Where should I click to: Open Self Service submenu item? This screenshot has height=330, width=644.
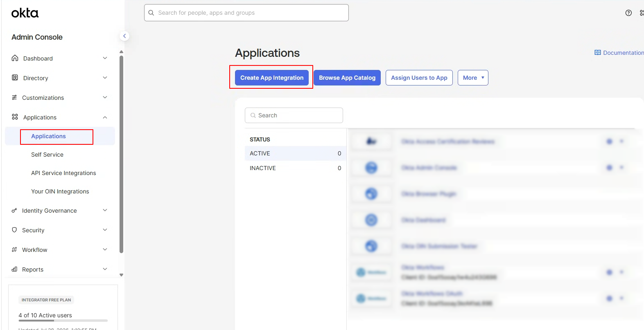coord(47,155)
